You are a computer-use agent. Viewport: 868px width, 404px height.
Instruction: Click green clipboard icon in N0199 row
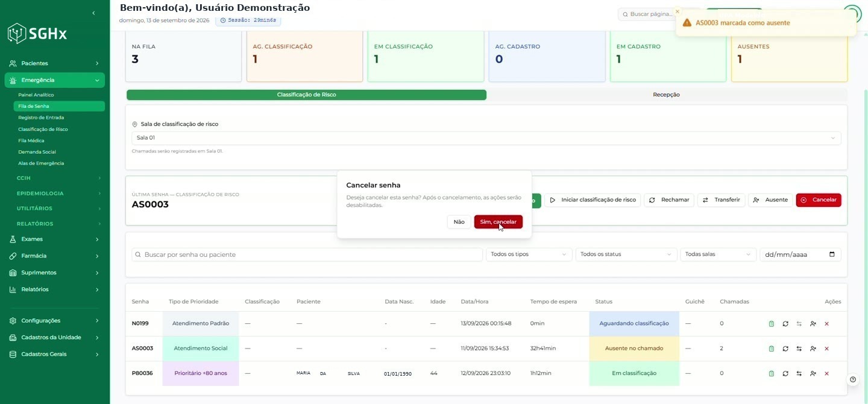click(772, 324)
